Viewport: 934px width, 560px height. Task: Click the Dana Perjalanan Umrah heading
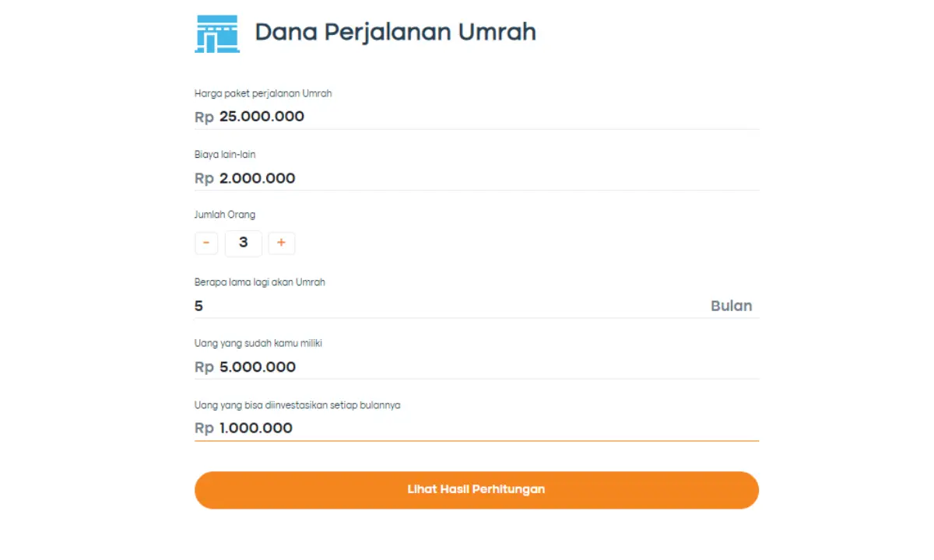395,33
